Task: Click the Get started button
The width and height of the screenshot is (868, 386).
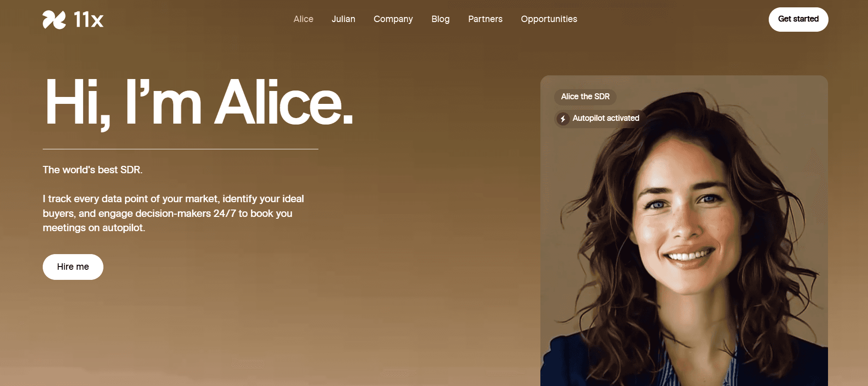Action: pos(798,19)
